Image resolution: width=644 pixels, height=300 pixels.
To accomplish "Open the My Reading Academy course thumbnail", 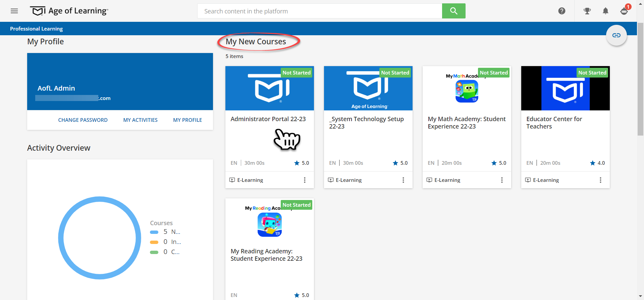I will pyautogui.click(x=269, y=220).
